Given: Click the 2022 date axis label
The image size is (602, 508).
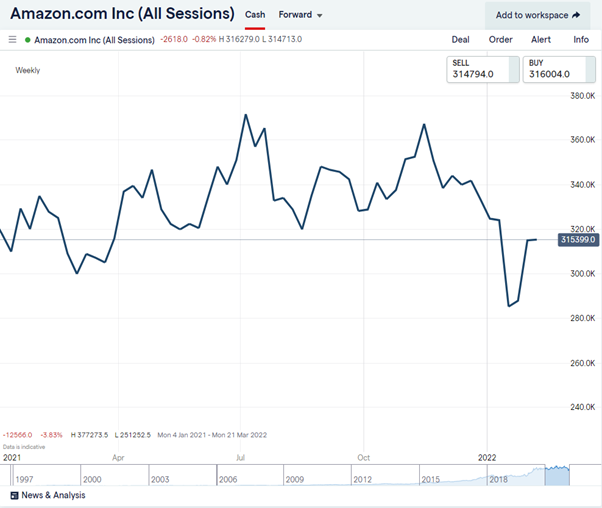Looking at the screenshot, I should point(487,458).
